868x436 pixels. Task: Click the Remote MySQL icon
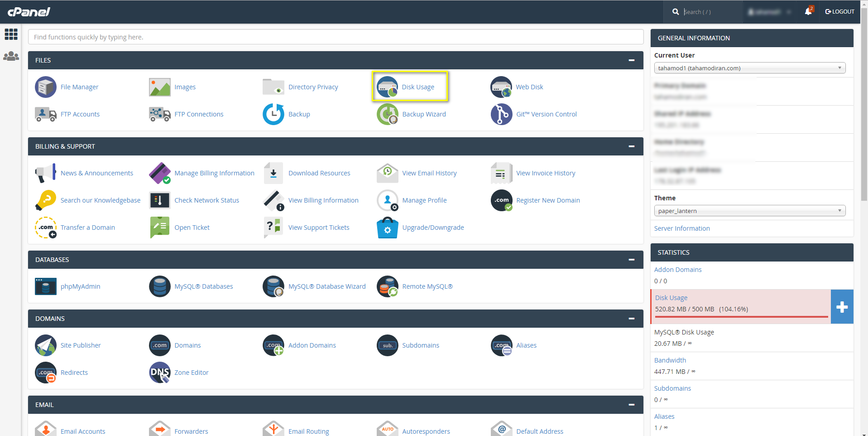(388, 286)
